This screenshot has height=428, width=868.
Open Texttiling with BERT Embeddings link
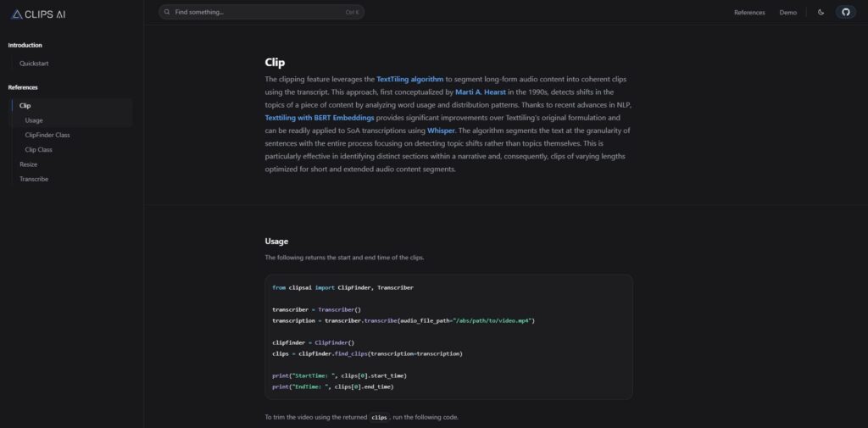pos(320,118)
